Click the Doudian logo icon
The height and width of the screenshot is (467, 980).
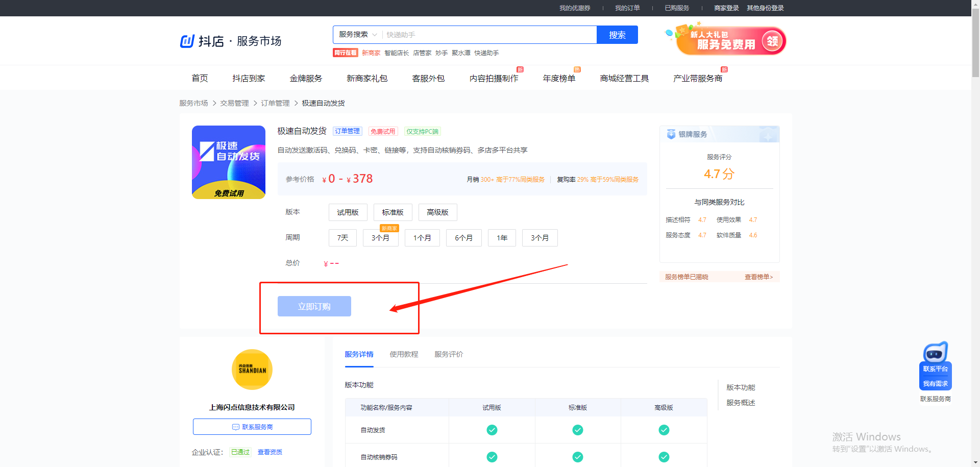click(187, 41)
